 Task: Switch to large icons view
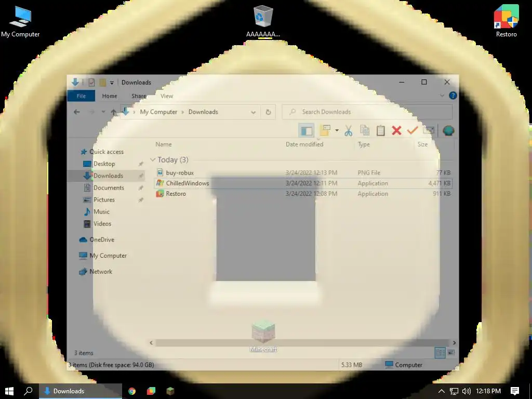(451, 353)
